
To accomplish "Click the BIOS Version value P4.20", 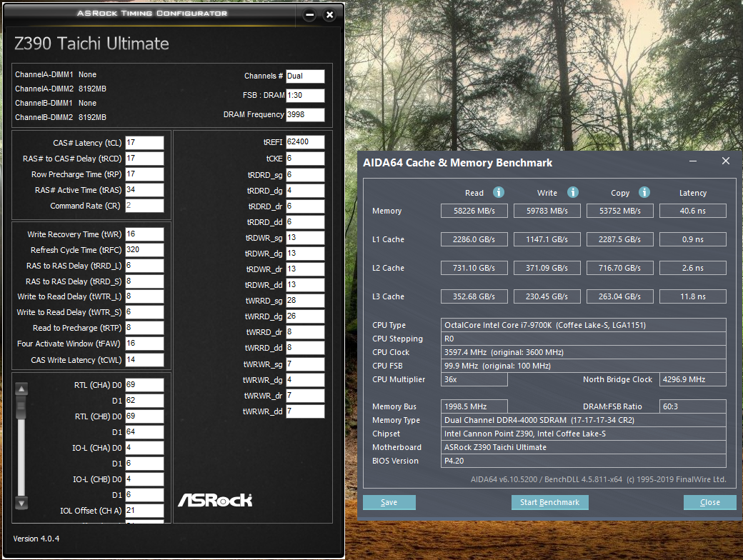I will pos(583,461).
